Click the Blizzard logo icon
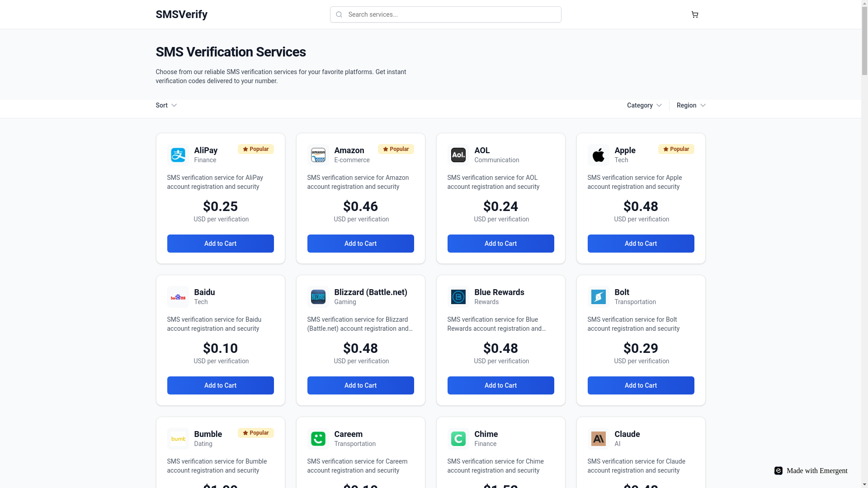 point(318,297)
